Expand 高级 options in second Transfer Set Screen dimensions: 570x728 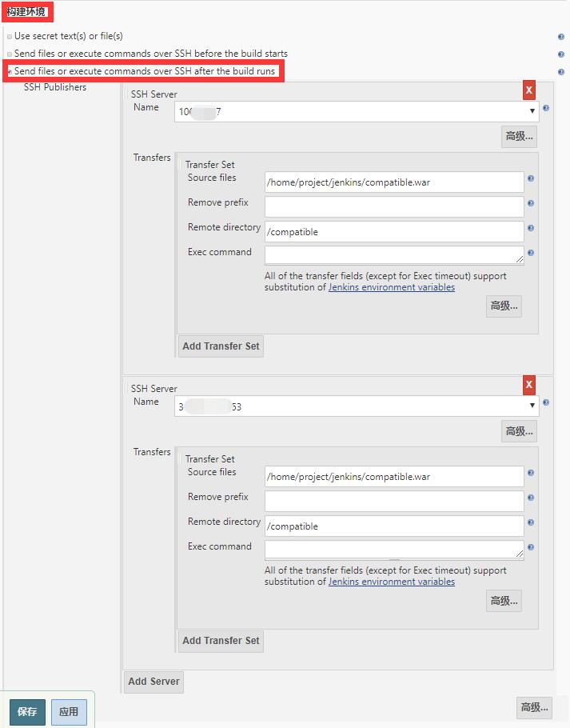click(504, 601)
